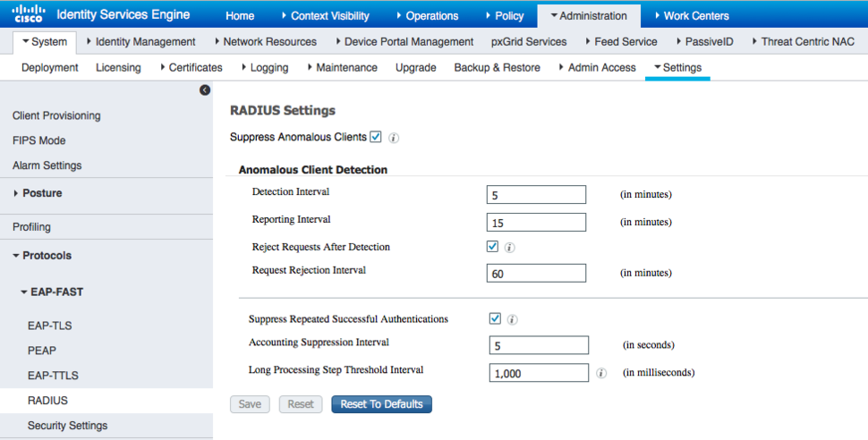Open Security Settings in sidebar

[67, 426]
